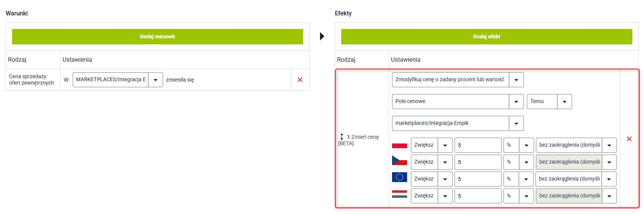
Task: Open the MARKETPLACES/Integracja condition dropdown
Action: click(x=155, y=80)
